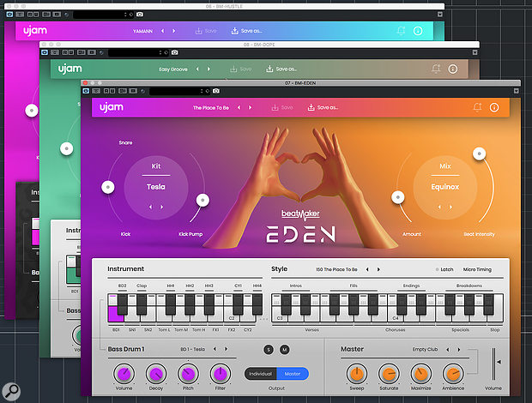
Task: Switch to previous Kit before Tesla
Action: [151, 207]
